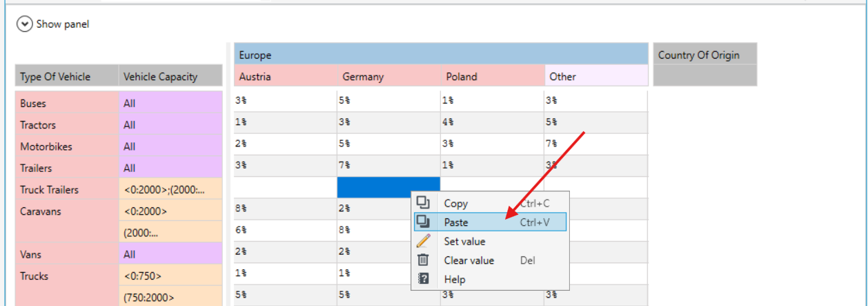This screenshot has width=868, height=306.
Task: Click the Motorbikes Poland 3% cell
Action: click(x=492, y=144)
